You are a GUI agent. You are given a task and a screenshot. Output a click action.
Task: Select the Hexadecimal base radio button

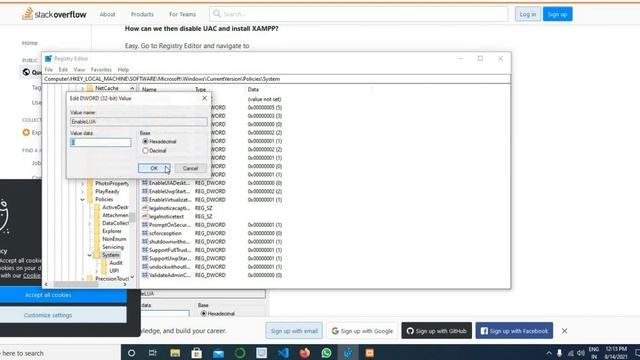point(145,142)
